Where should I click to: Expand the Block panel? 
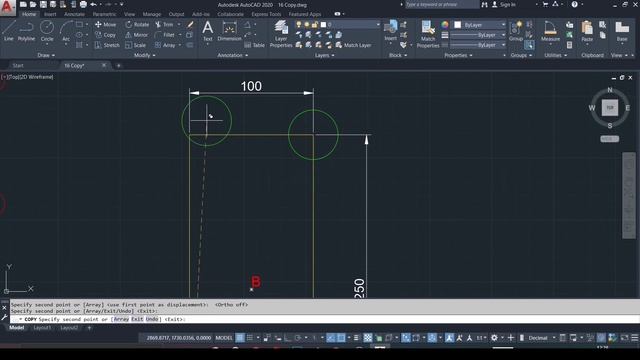tap(398, 55)
